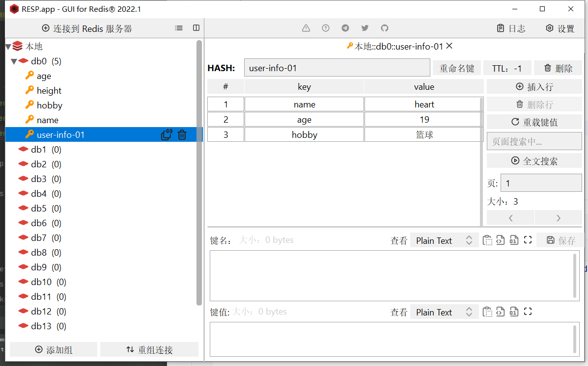Select the hobby field in row 3
Screen dimensions: 588x366
(x=304, y=135)
